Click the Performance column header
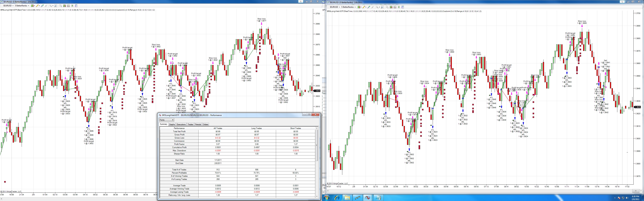This screenshot has width=644, height=201. pyautogui.click(x=179, y=128)
